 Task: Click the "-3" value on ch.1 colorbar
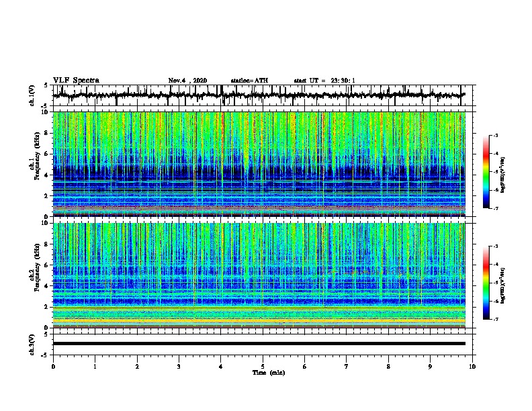click(x=496, y=135)
